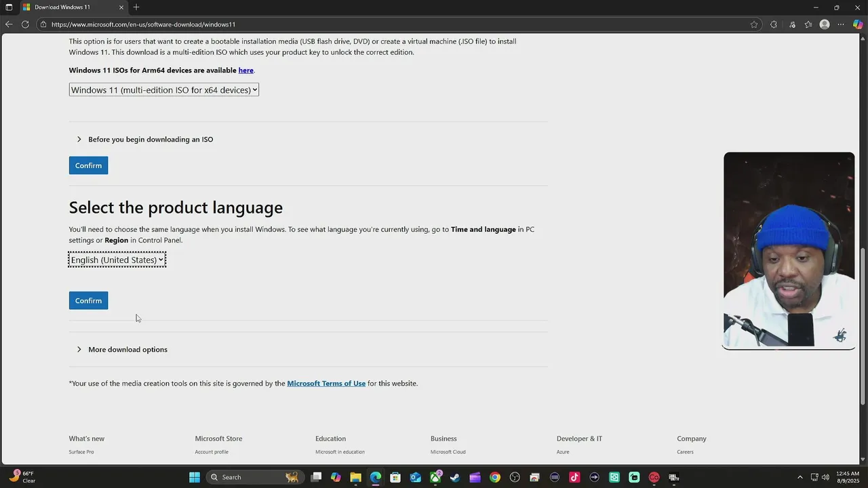Open Microsoft Store from the taskbar
The image size is (868, 488).
click(395, 477)
